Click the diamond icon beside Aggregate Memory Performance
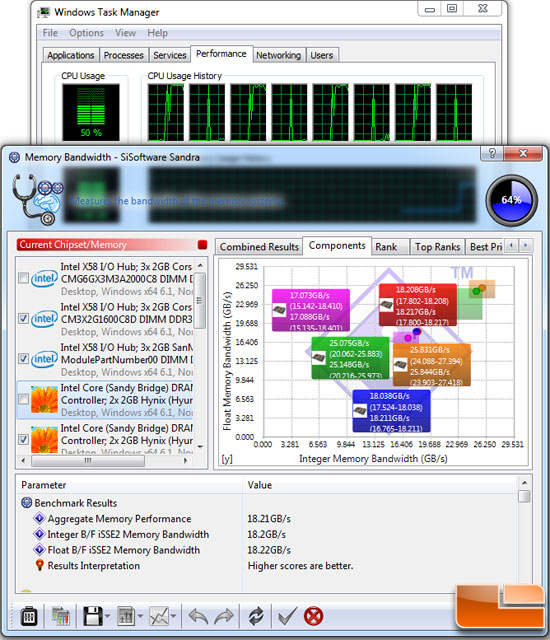Screen dimensions: 550x640 [x=40, y=518]
